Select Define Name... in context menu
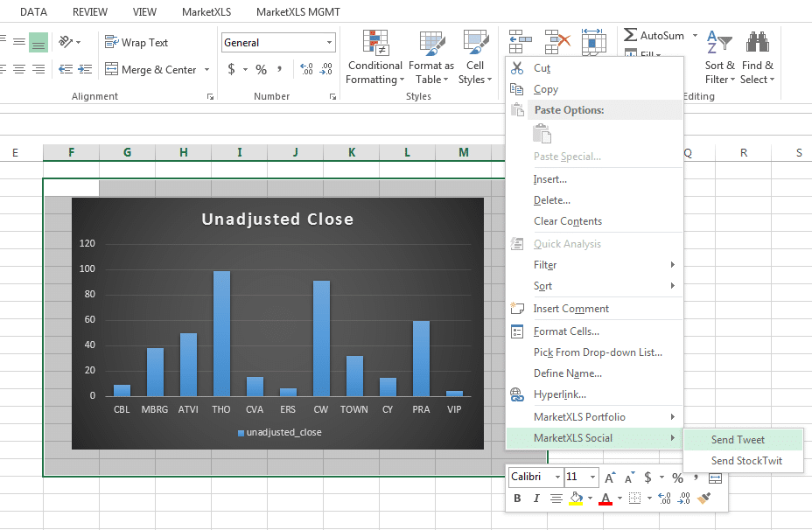The width and height of the screenshot is (812, 530). pos(594,373)
